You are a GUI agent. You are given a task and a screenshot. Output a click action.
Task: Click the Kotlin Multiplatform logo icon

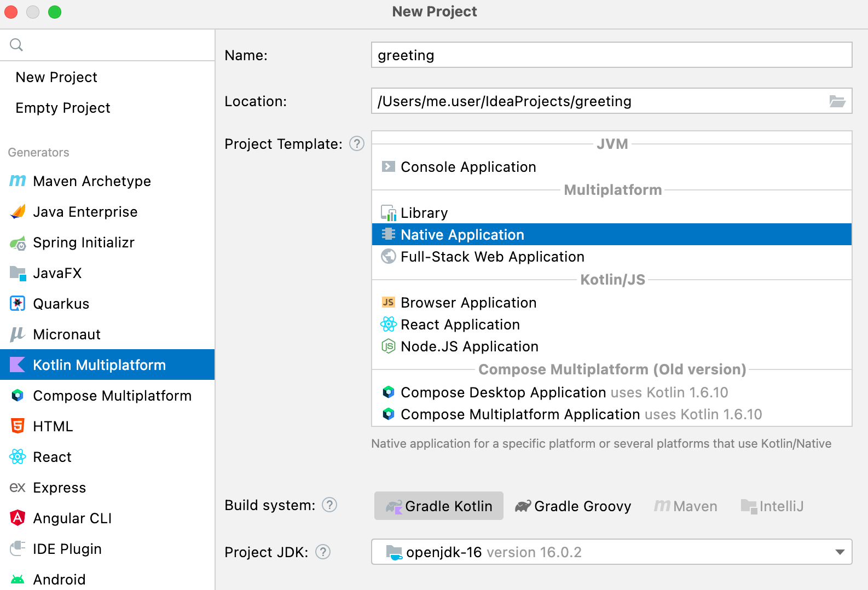point(18,365)
